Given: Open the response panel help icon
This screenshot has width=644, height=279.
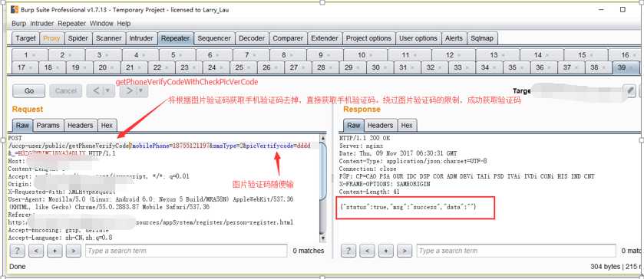Looking at the screenshot, I should pos(348,251).
